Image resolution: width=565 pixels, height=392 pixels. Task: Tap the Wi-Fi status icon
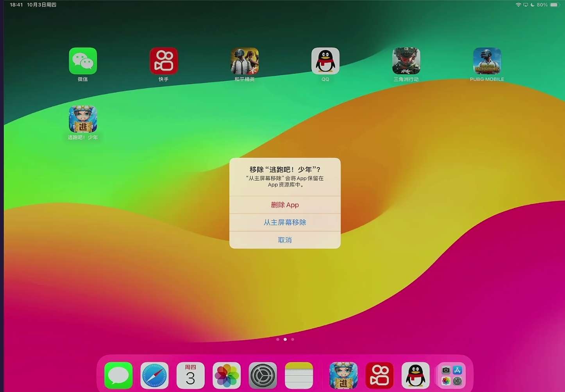[x=519, y=5]
